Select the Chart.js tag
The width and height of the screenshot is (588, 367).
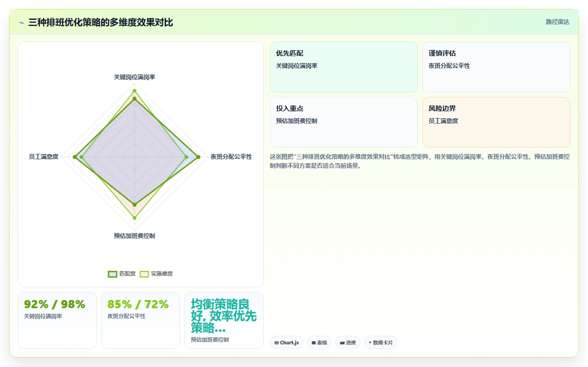[x=287, y=343]
